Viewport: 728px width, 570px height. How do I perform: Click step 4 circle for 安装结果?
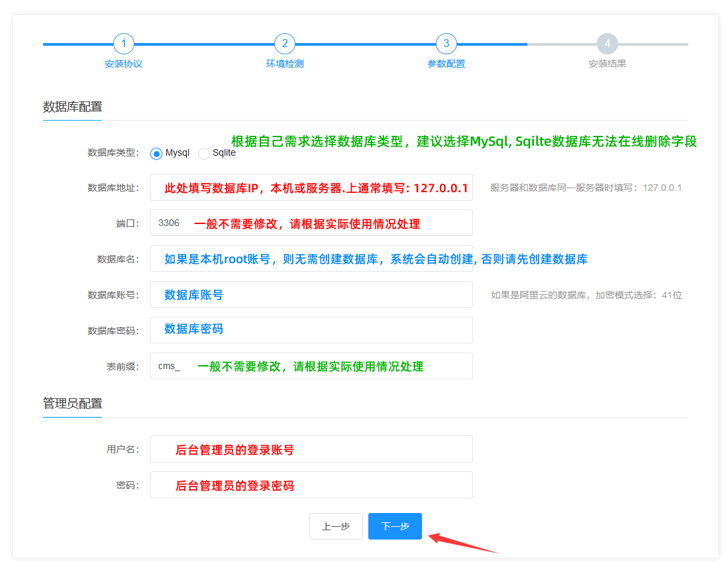pos(607,44)
